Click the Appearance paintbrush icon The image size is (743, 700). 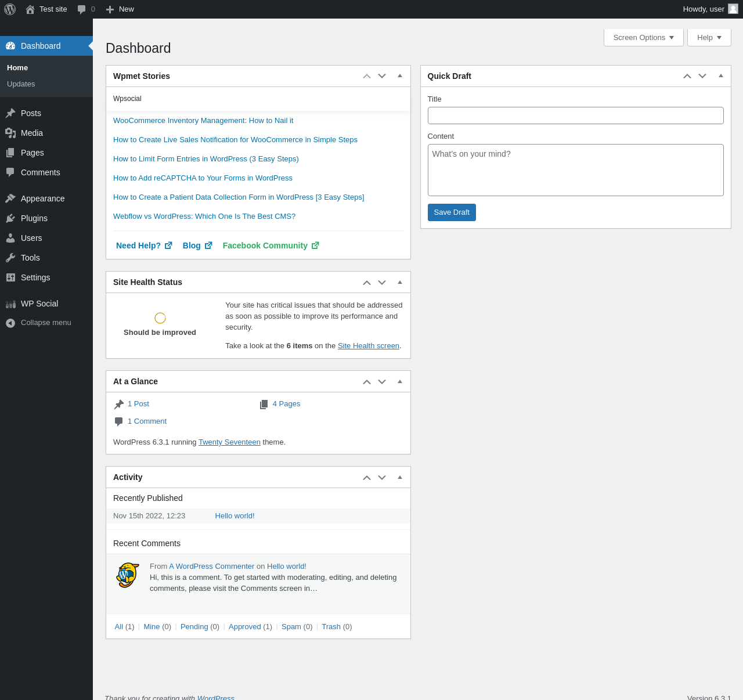tap(10, 199)
